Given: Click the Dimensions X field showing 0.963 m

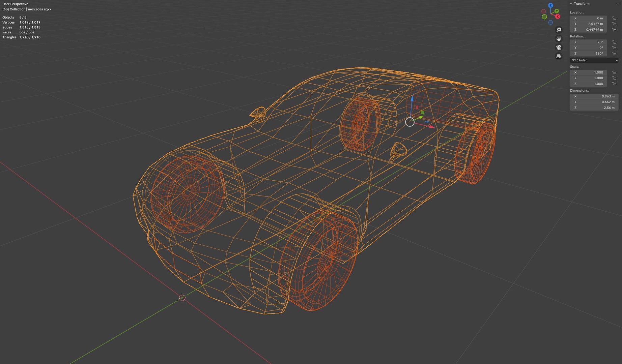Looking at the screenshot, I should coord(594,96).
